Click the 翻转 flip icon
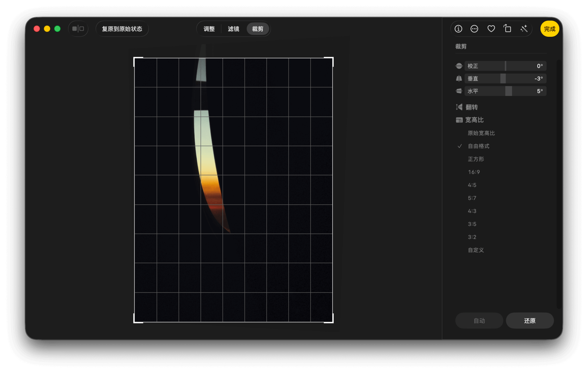 point(459,107)
